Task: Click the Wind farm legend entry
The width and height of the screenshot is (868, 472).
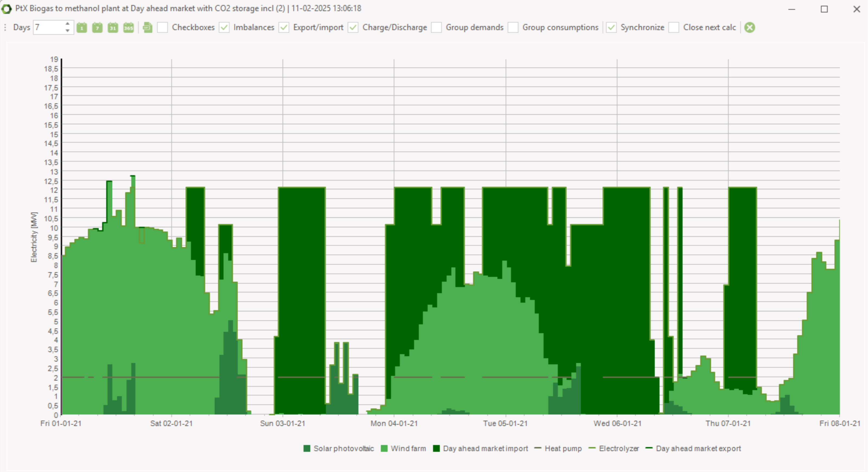Action: [x=408, y=448]
